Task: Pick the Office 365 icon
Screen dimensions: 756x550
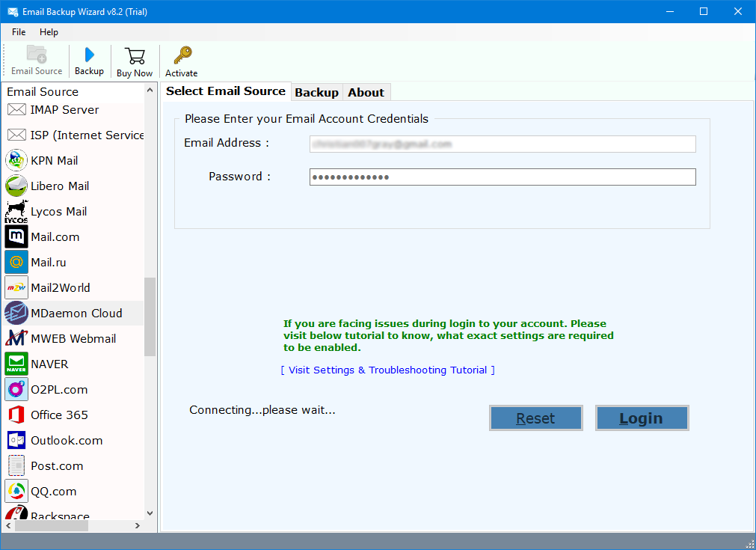Action: pyautogui.click(x=16, y=415)
